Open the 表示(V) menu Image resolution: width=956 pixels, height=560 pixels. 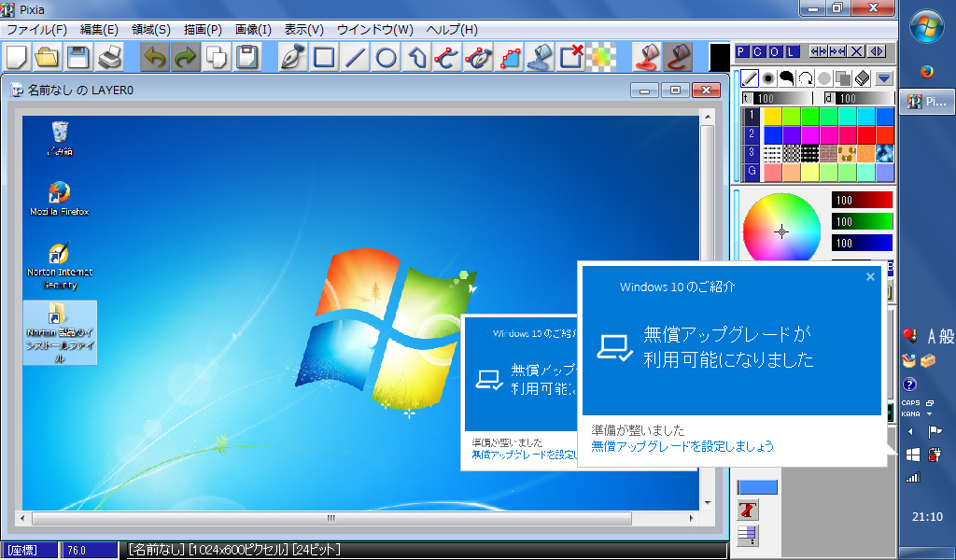pyautogui.click(x=303, y=29)
